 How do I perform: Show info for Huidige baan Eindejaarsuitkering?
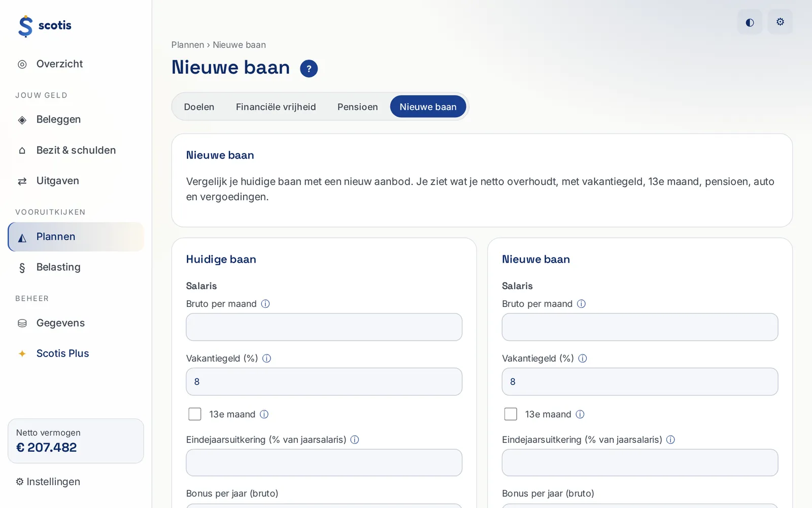(355, 440)
